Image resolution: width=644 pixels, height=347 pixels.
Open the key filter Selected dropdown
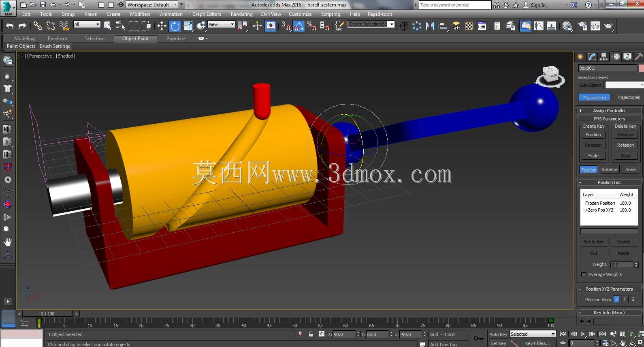tap(533, 334)
